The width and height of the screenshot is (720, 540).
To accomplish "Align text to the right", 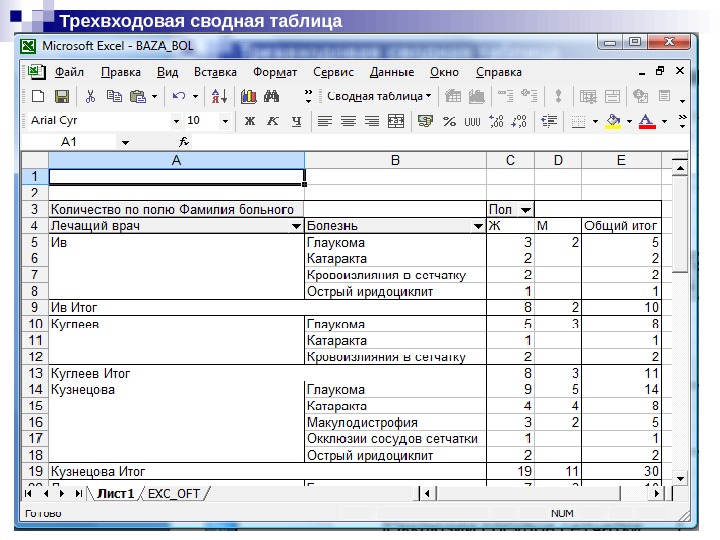I will [x=372, y=121].
